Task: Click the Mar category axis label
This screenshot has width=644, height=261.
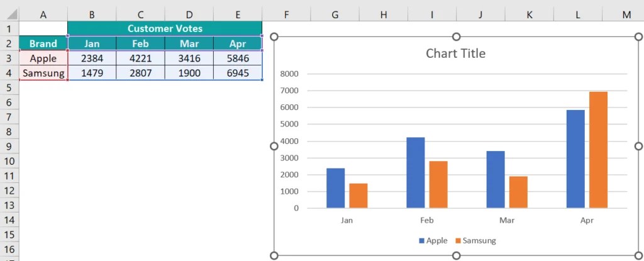Action: click(507, 220)
